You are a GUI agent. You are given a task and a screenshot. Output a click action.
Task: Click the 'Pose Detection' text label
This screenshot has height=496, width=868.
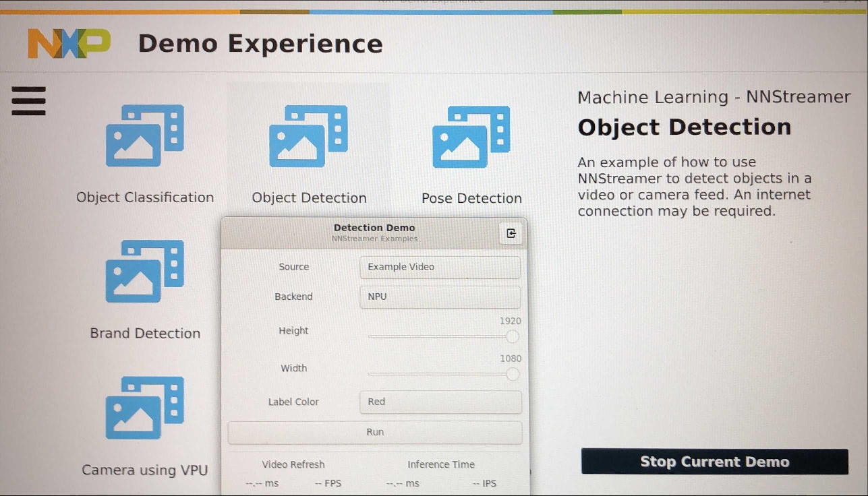point(471,198)
